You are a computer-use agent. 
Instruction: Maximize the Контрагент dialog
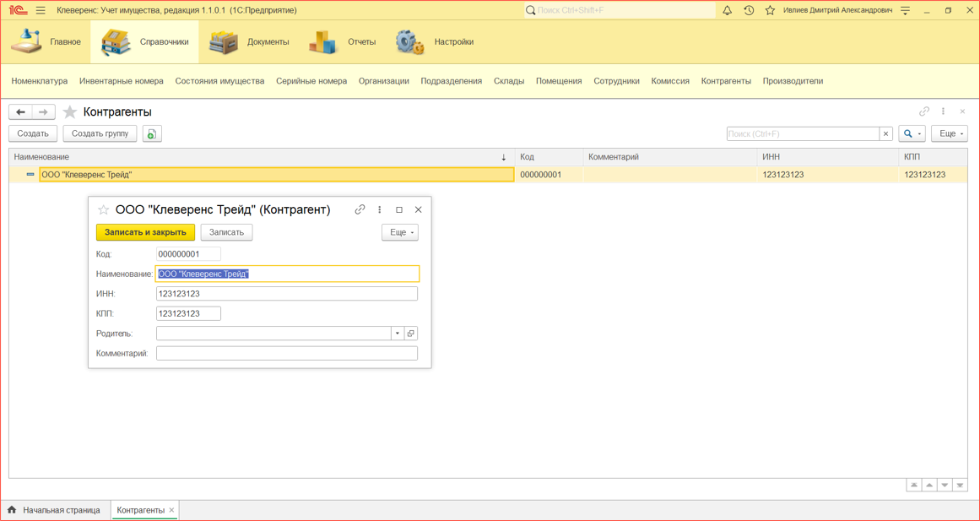tap(399, 209)
